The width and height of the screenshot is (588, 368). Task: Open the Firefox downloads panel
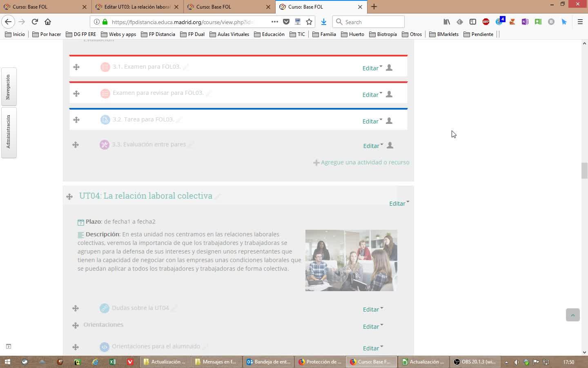click(324, 22)
